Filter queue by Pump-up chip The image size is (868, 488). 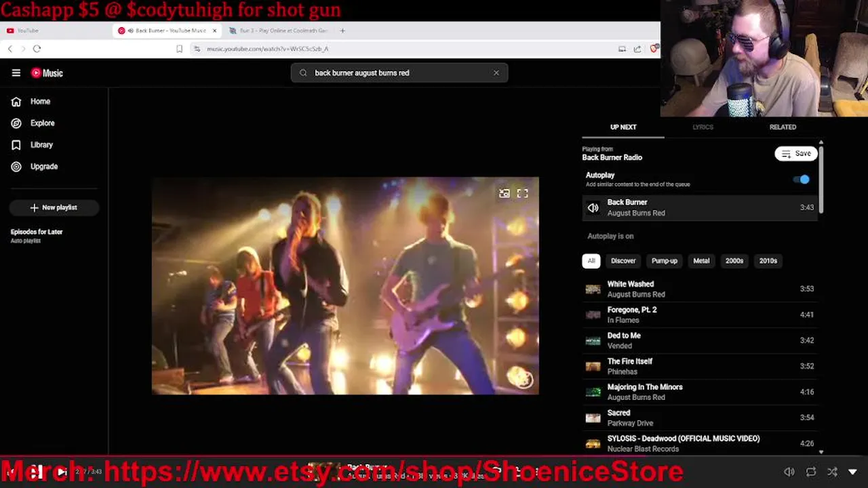[665, 261]
